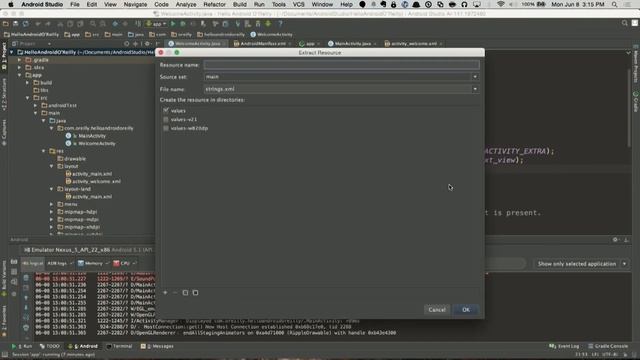Open the File menu
The height and width of the screenshot is (360, 640).
pos(75,4)
